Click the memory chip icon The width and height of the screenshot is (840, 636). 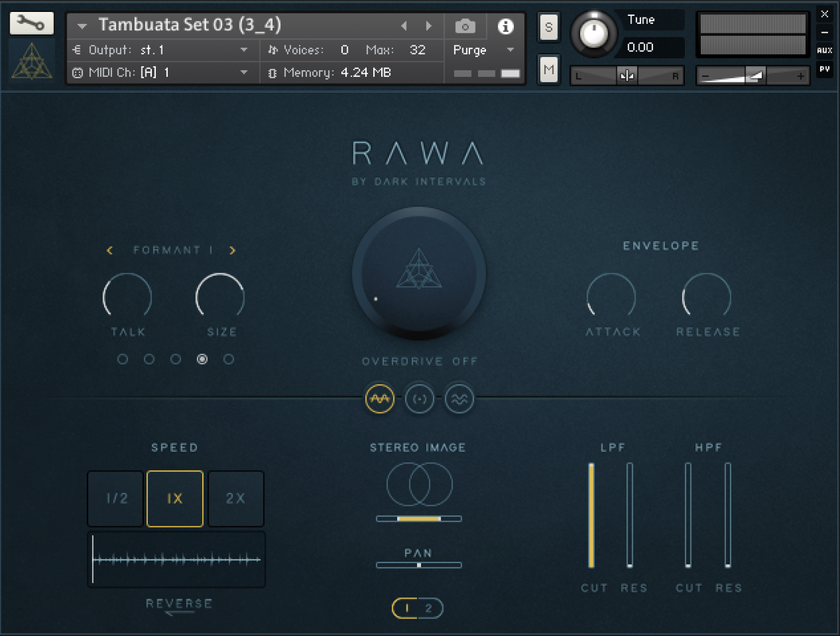(x=272, y=73)
